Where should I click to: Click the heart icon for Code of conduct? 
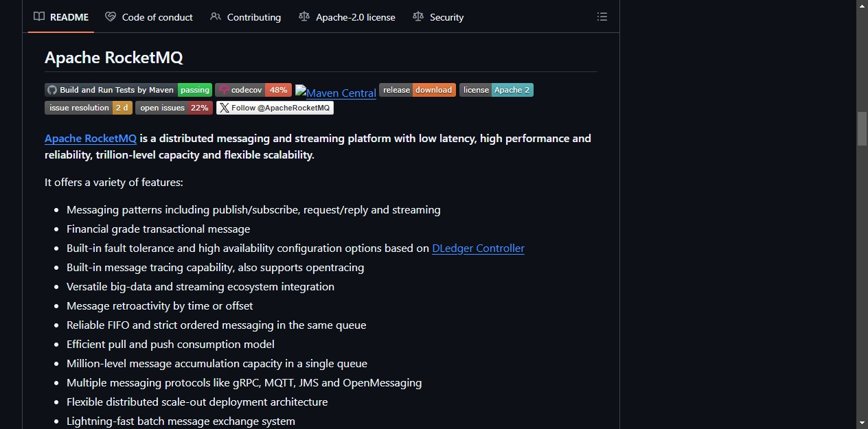111,16
